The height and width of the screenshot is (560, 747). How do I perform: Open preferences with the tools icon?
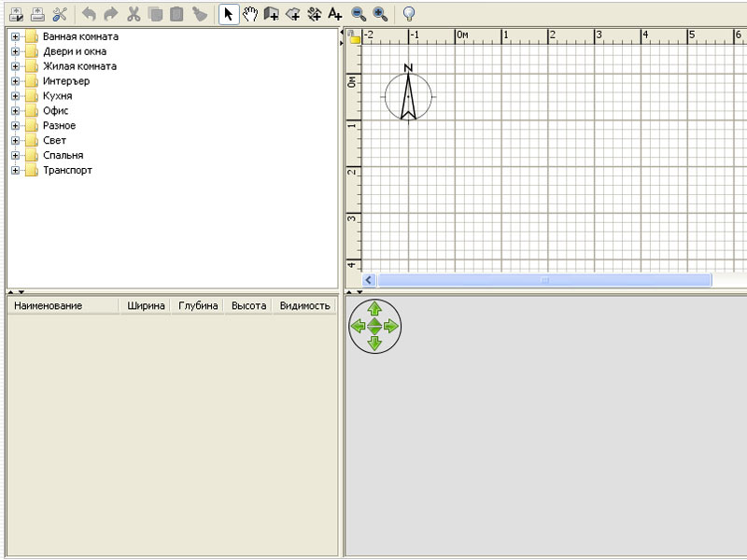tap(60, 14)
